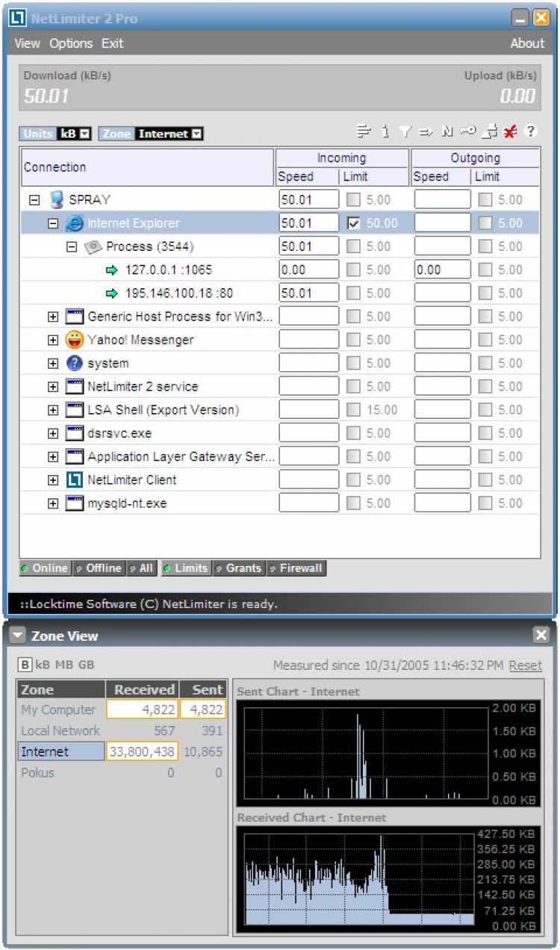This screenshot has width=560, height=950.
Task: Enable SPRAY incoming limit checkbox
Action: coord(354,199)
